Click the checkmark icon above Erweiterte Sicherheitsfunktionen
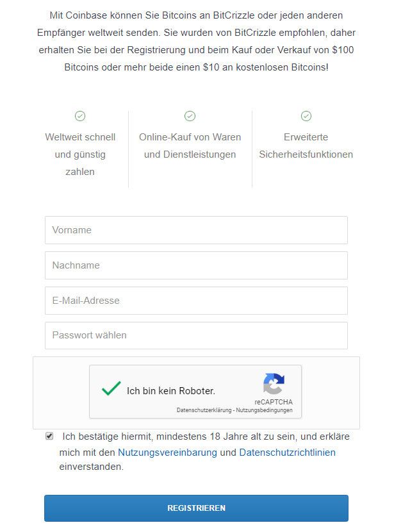Screen dimensions: 394x532 pyautogui.click(x=306, y=116)
